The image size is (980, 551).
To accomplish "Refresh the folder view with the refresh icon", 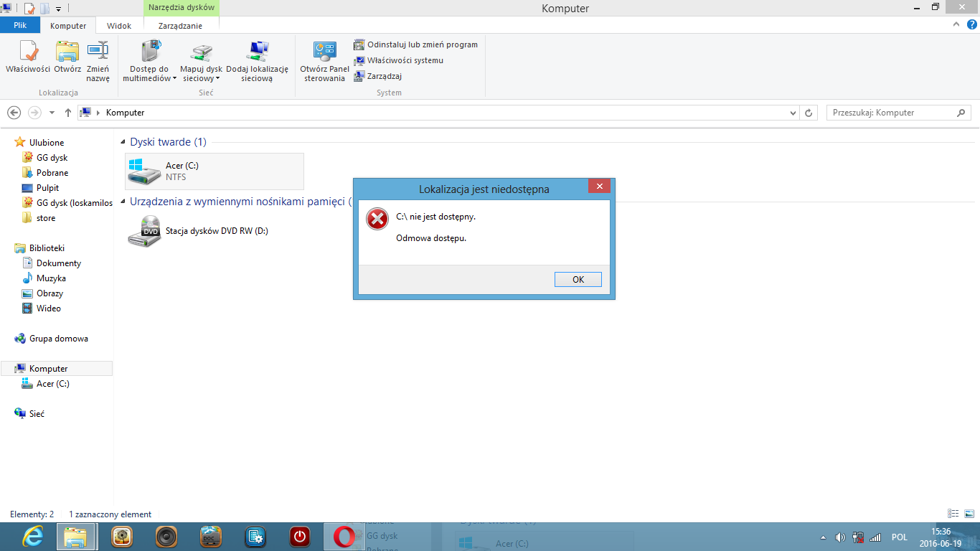I will (x=809, y=113).
